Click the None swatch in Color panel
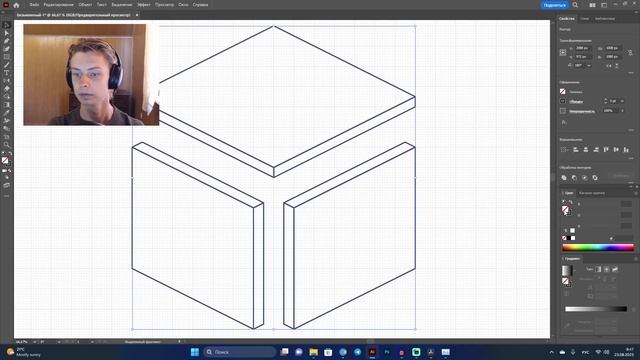640x360 pixels. 564,238
